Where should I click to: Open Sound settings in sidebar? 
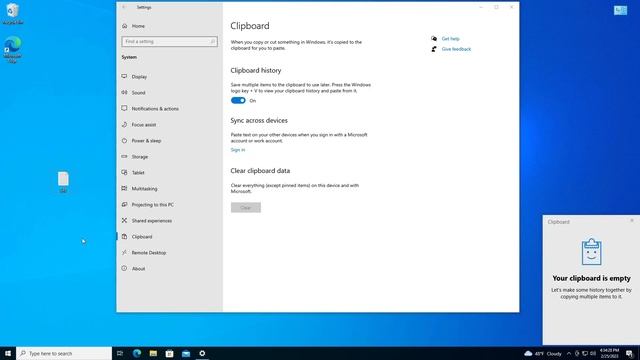pos(138,93)
